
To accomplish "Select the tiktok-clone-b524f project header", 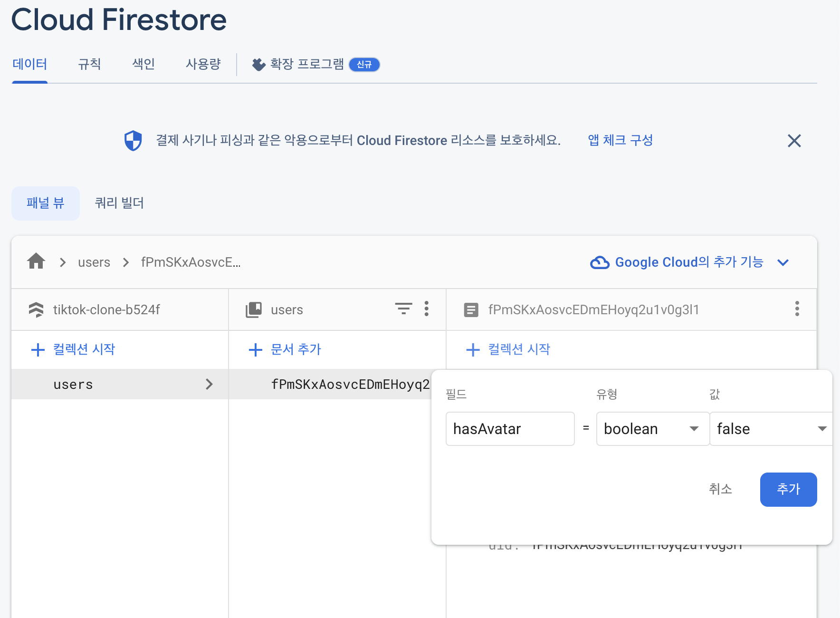I will pyautogui.click(x=106, y=310).
